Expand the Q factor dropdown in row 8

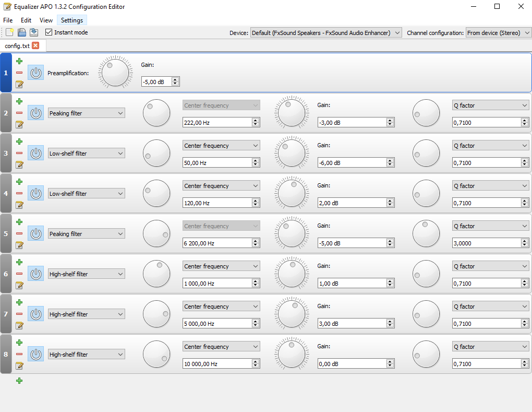click(491, 346)
